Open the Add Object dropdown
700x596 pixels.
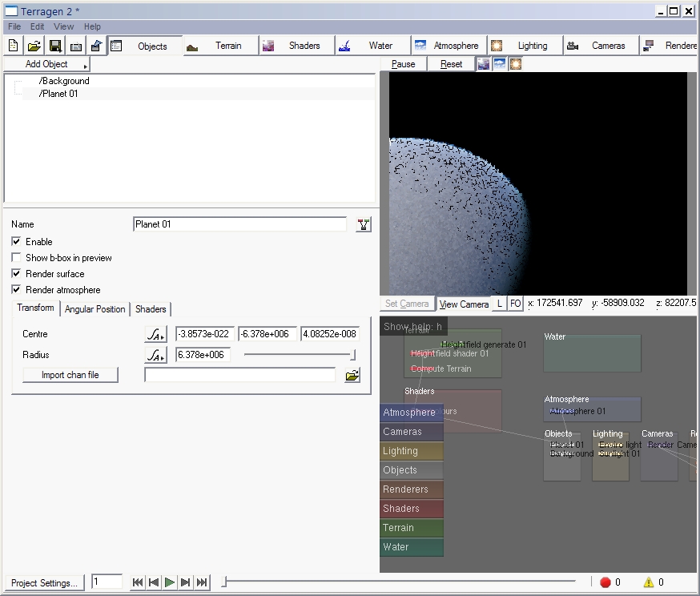pyautogui.click(x=46, y=64)
